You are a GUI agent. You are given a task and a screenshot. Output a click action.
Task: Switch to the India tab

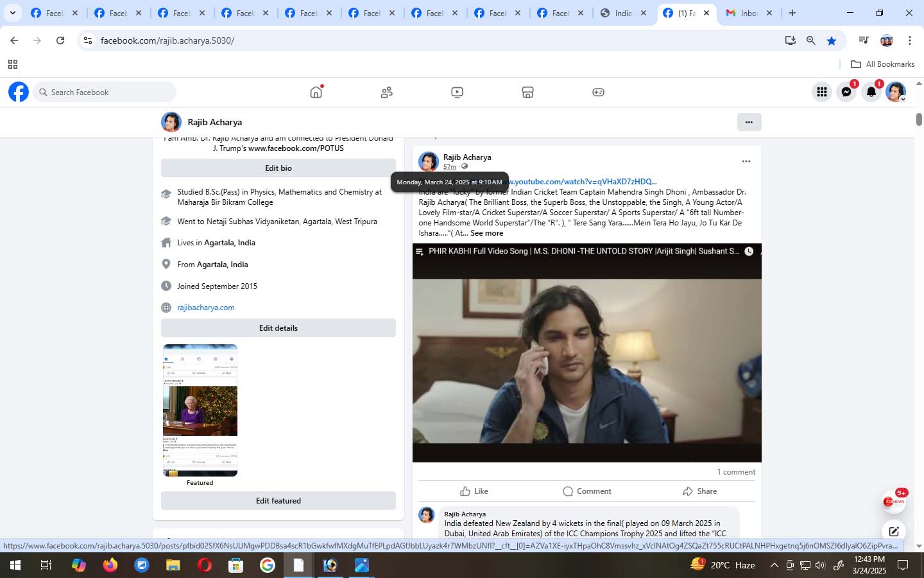(x=623, y=13)
